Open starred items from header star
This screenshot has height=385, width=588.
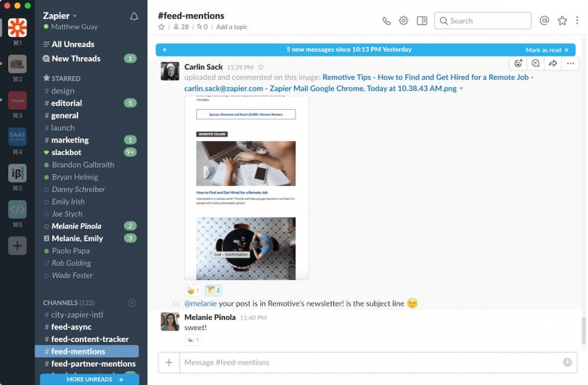pos(562,21)
